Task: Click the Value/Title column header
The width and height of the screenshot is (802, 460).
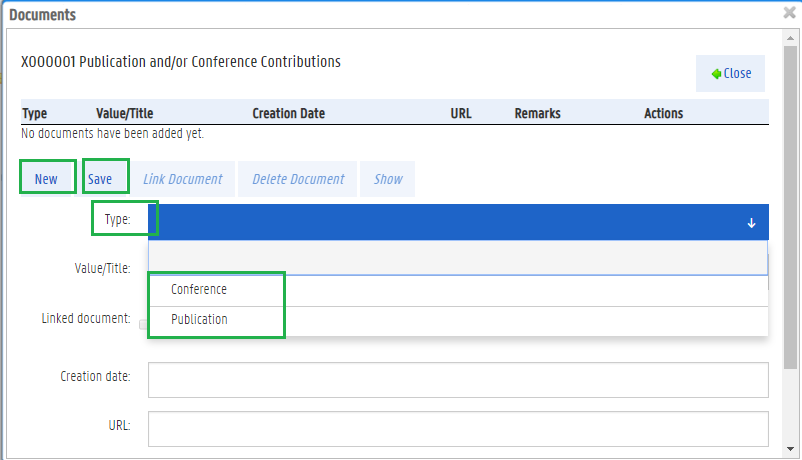Action: pyautogui.click(x=124, y=114)
